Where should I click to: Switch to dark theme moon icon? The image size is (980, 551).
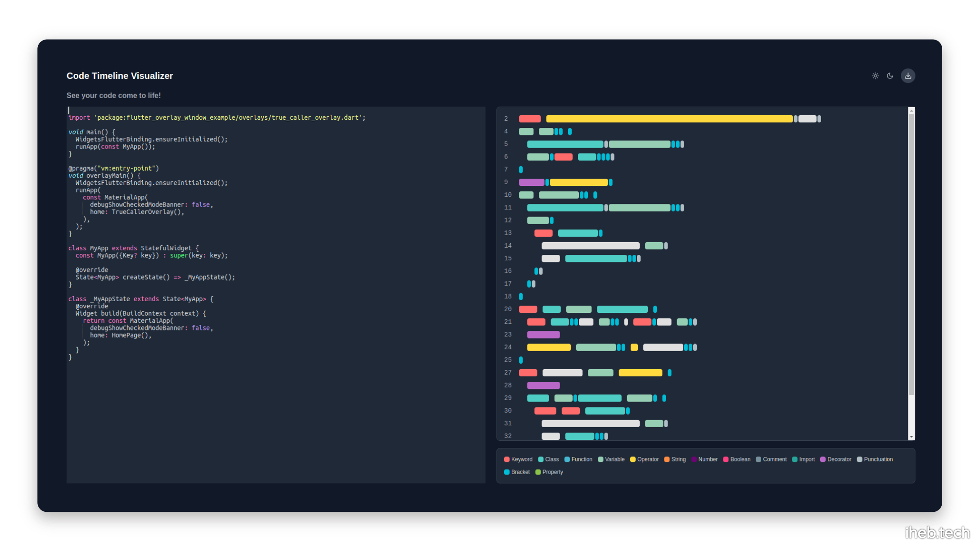click(890, 76)
